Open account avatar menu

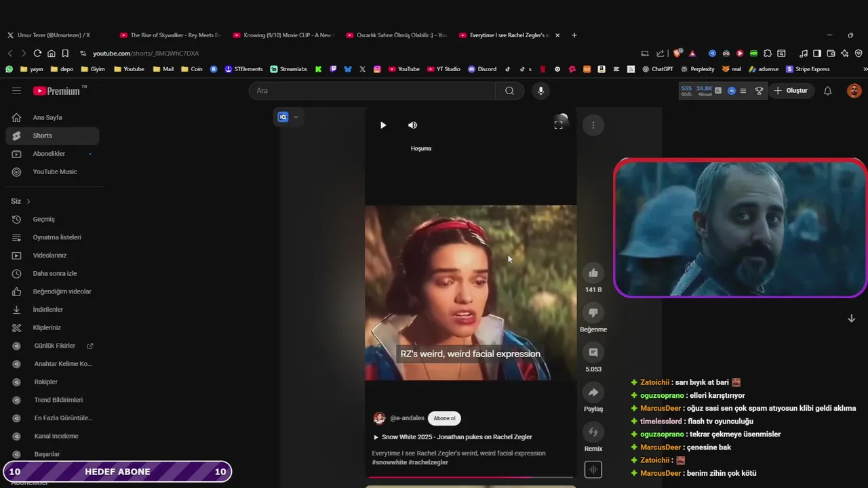pos(854,91)
